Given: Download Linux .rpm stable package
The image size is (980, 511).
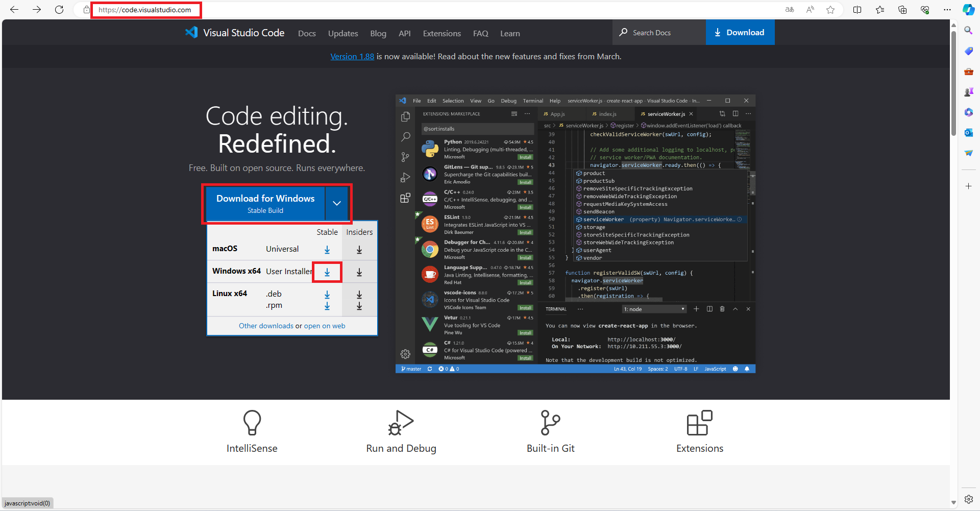Looking at the screenshot, I should (327, 306).
